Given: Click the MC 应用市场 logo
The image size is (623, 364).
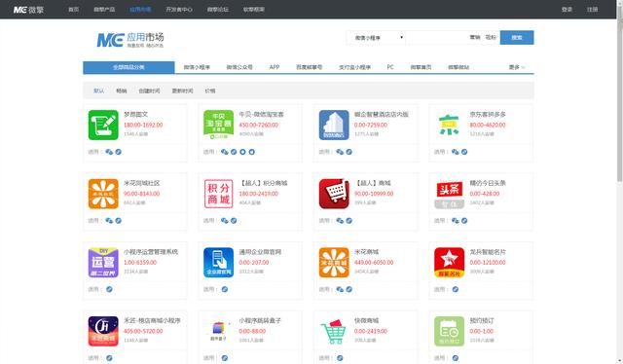Looking at the screenshot, I should pos(130,40).
